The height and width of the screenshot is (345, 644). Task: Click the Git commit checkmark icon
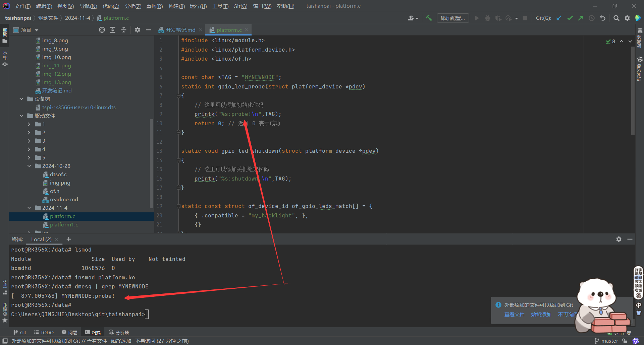coord(570,18)
